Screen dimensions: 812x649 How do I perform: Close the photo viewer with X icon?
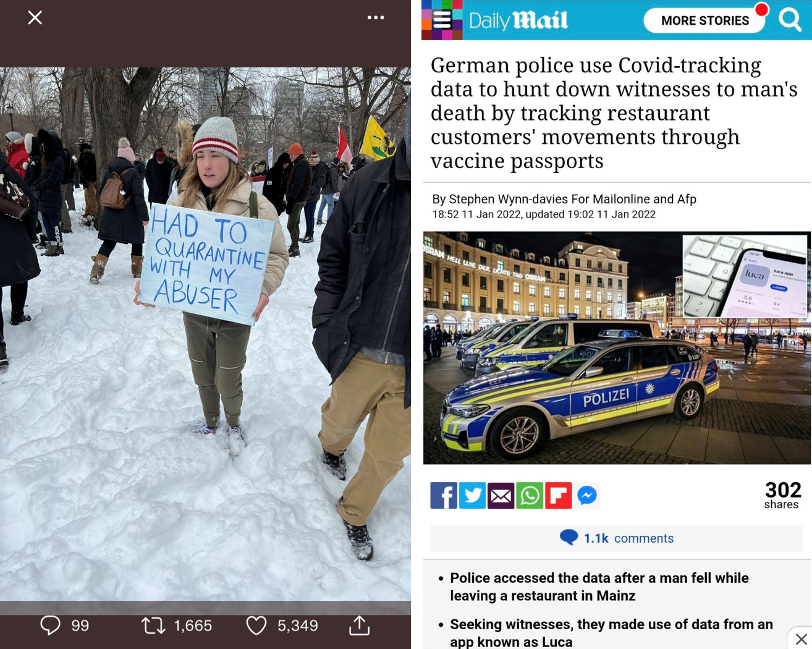[35, 17]
